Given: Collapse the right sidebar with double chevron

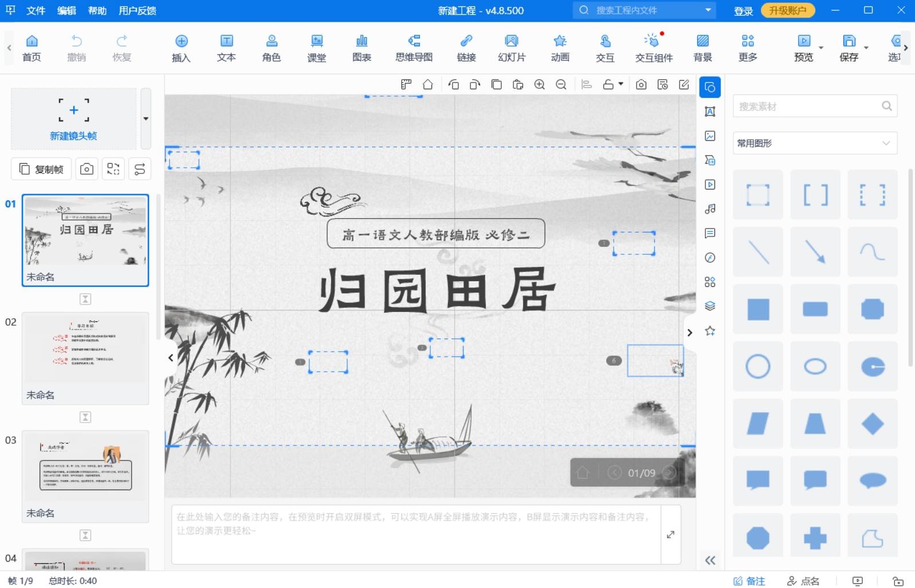Looking at the screenshot, I should point(710,561).
